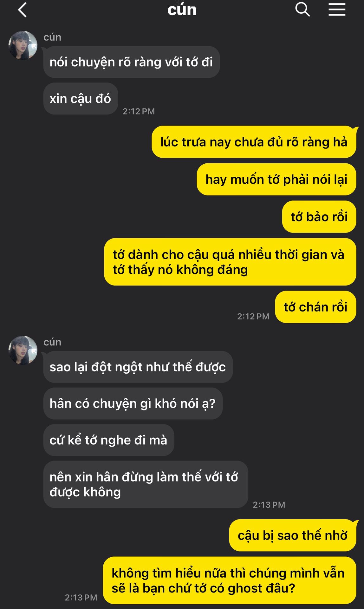Screen dimensions: 364x609
Task: Tap bubble "tớ chán rồi"
Action: 316,307
